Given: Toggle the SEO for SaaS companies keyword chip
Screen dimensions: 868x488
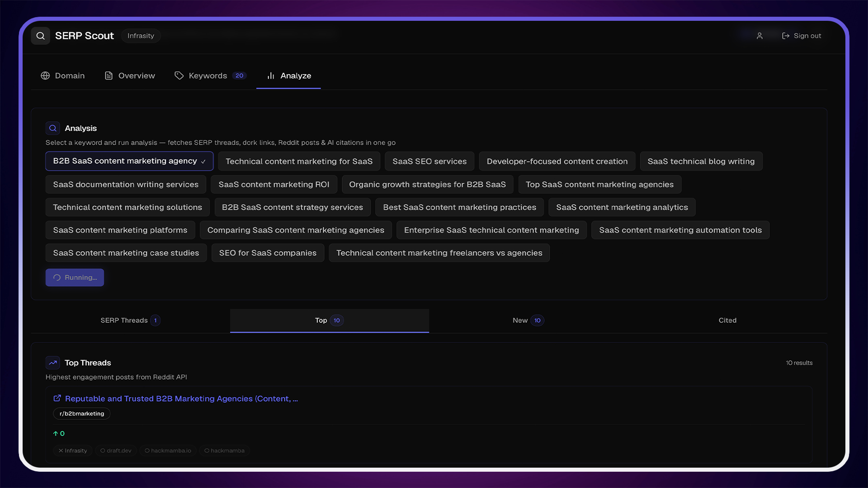Looking at the screenshot, I should (268, 253).
